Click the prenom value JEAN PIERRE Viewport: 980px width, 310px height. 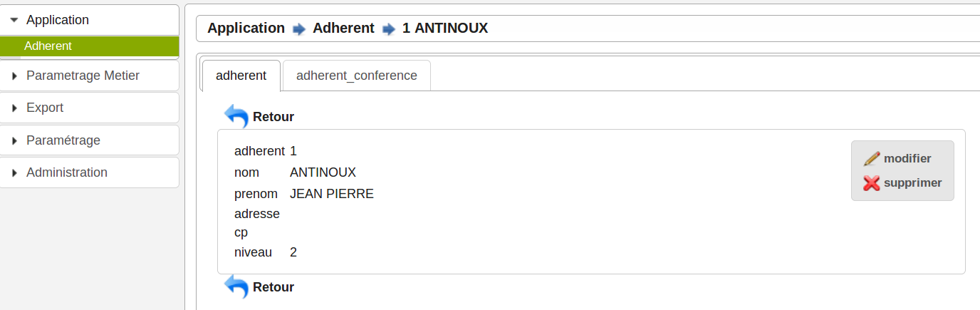(x=332, y=194)
